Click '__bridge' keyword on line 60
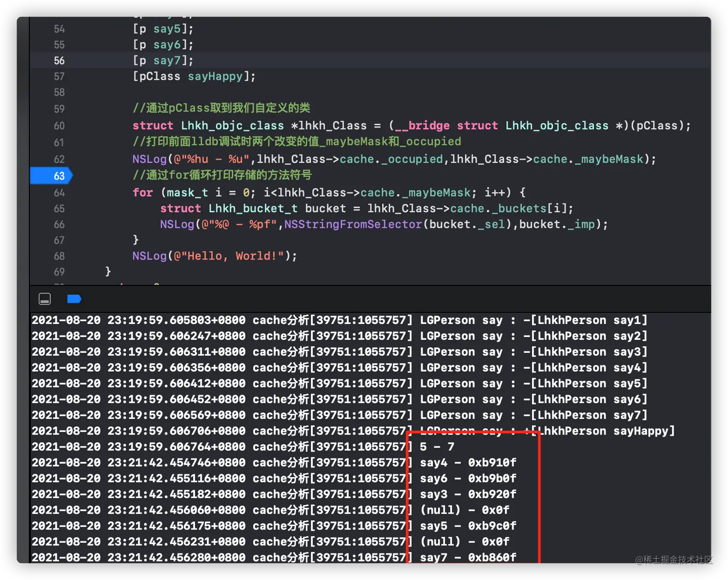 click(x=422, y=126)
